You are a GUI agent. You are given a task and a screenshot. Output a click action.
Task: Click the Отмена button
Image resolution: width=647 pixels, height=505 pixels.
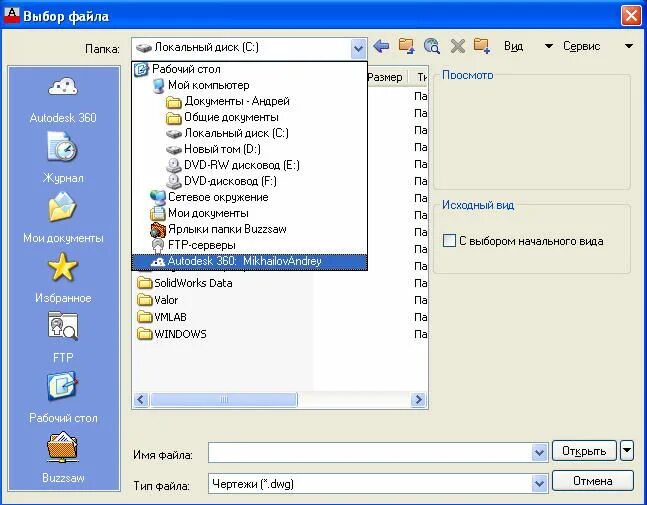pos(593,481)
